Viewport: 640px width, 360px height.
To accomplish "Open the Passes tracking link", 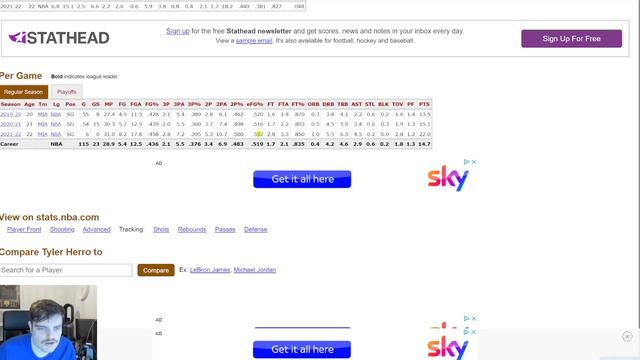I will (x=225, y=230).
